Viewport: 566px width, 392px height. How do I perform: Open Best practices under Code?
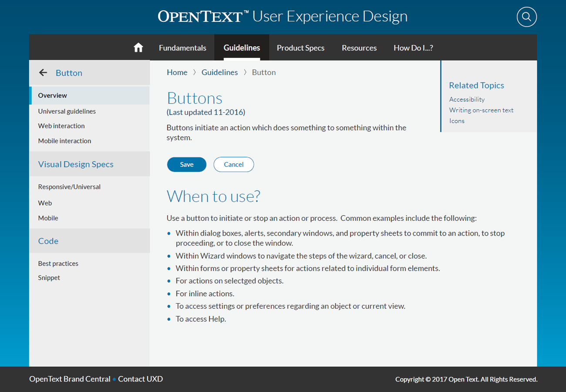58,264
